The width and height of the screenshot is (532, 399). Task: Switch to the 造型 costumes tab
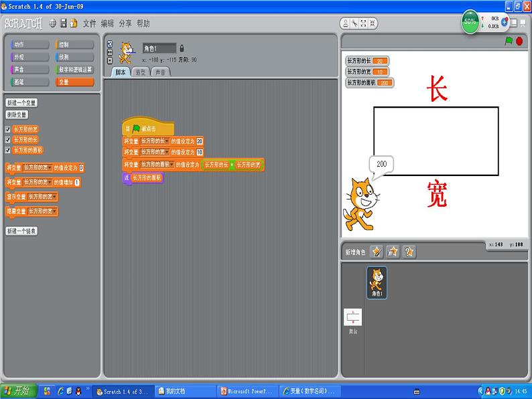141,72
